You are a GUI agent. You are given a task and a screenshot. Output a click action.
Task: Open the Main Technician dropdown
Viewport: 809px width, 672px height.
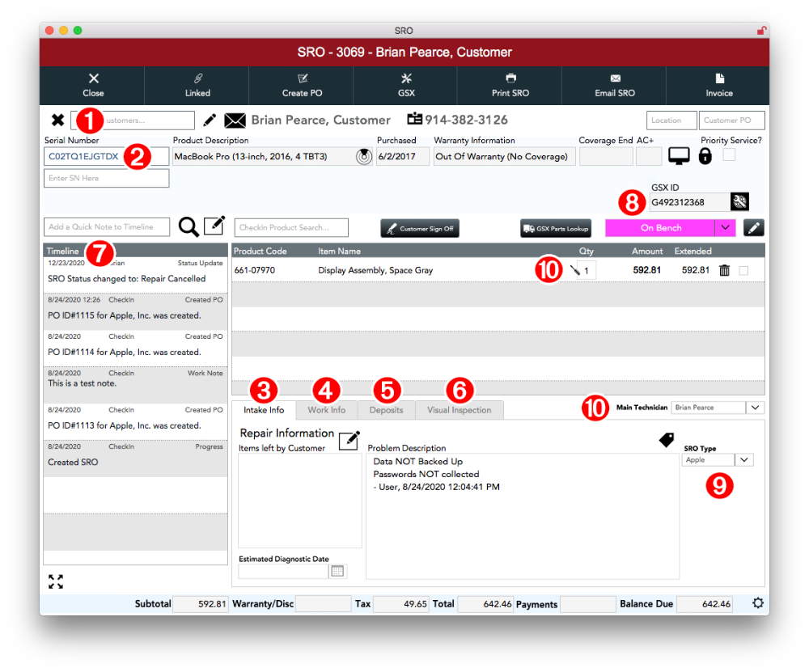point(755,408)
